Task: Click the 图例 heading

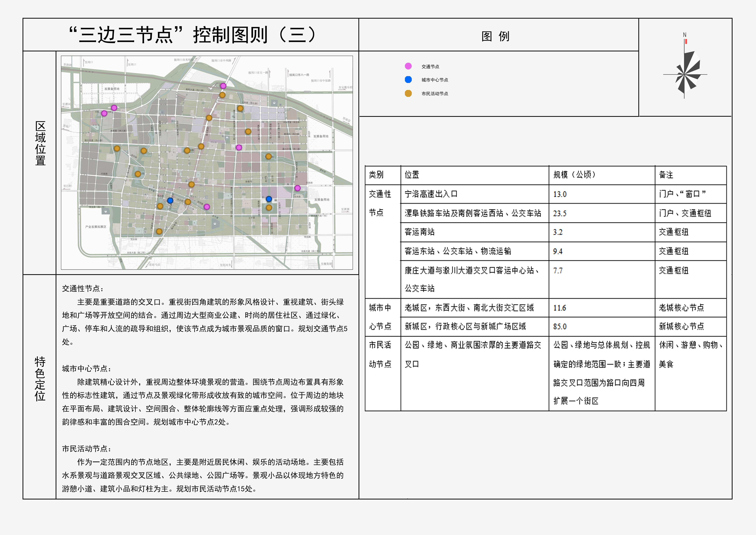Action: (495, 36)
